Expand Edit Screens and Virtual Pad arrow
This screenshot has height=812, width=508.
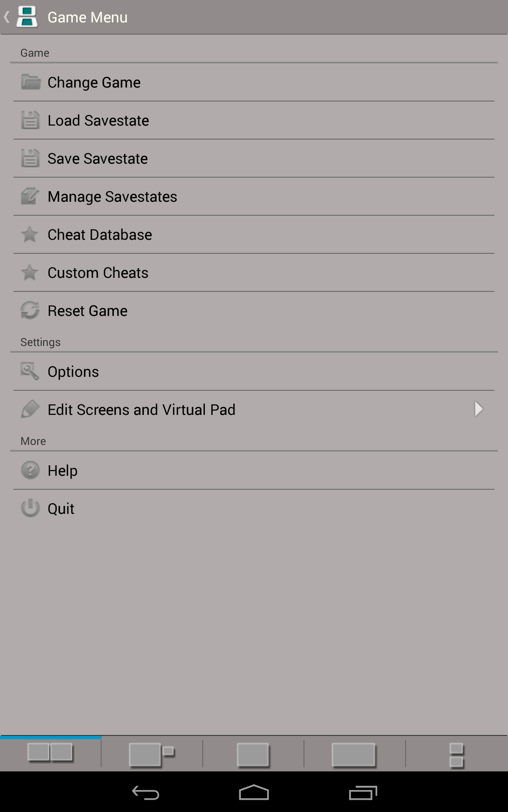click(478, 409)
